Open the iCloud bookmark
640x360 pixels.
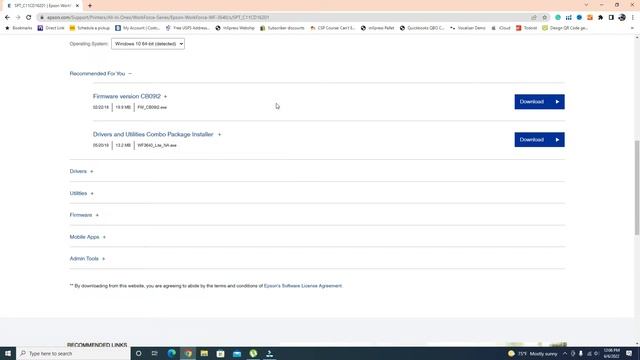pyautogui.click(x=501, y=28)
